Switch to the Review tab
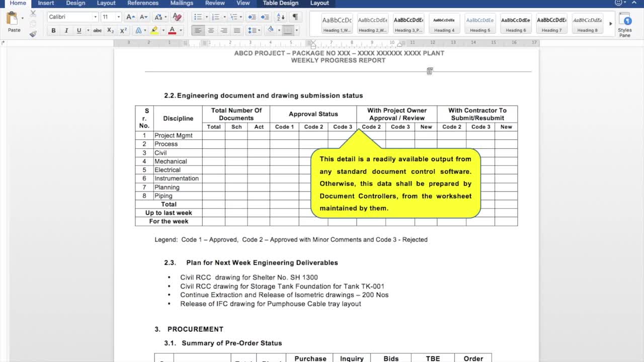The image size is (644, 362). coord(215,3)
